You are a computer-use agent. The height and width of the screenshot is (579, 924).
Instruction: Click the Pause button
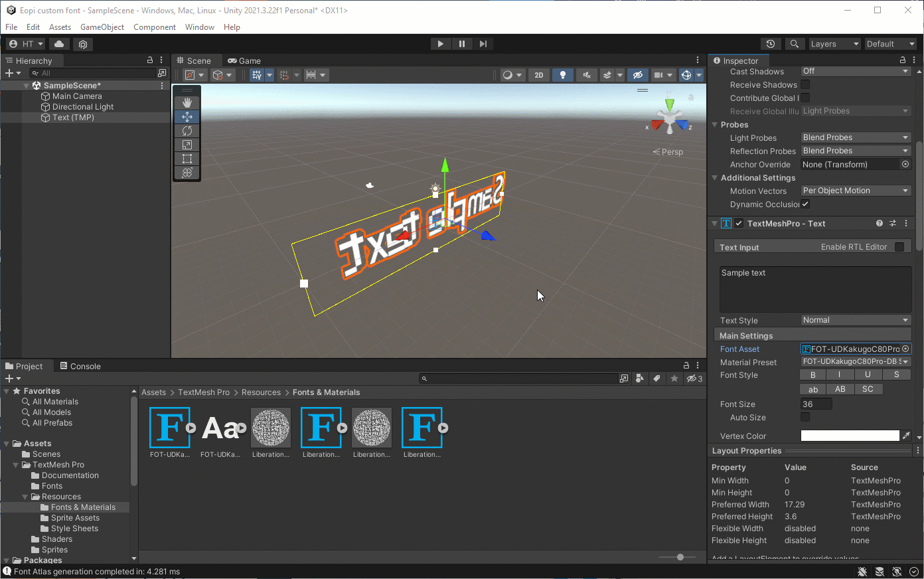click(462, 44)
